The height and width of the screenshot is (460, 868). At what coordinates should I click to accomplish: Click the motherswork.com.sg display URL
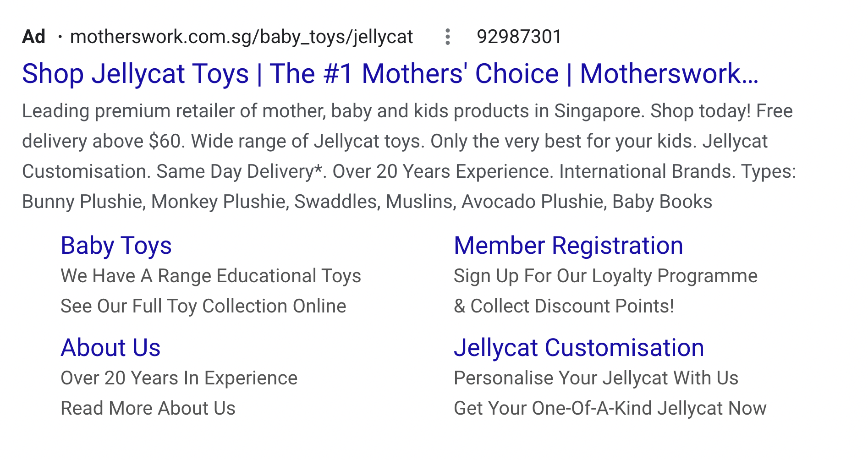pyautogui.click(x=242, y=37)
